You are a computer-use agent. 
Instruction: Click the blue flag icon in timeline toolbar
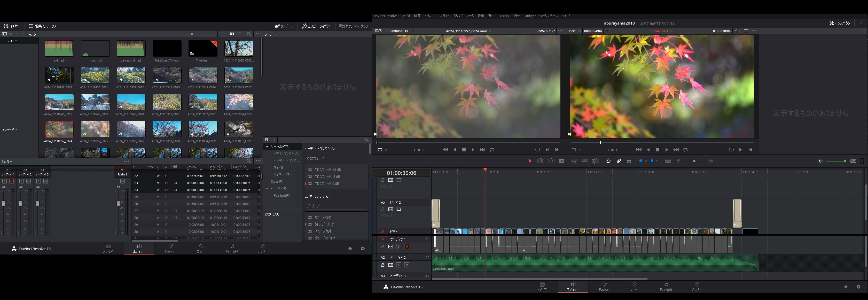point(640,161)
